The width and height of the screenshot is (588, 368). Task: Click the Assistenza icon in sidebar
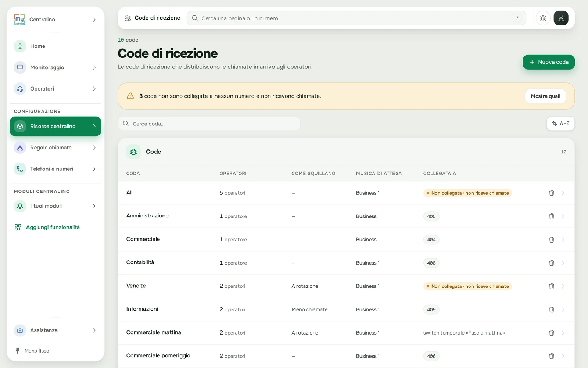pyautogui.click(x=20, y=330)
